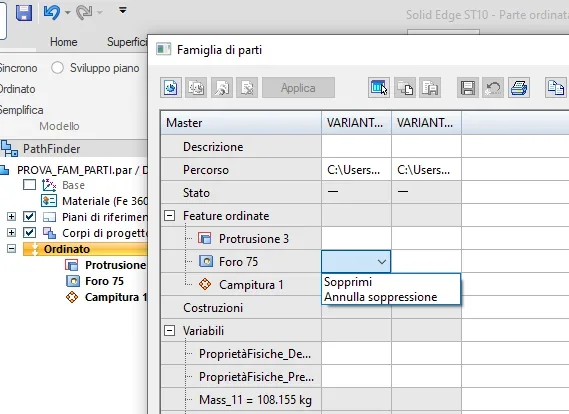Viewport: 569px width, 414px height.
Task: Choose Annulla soppressione from dropdown list
Action: [391, 297]
